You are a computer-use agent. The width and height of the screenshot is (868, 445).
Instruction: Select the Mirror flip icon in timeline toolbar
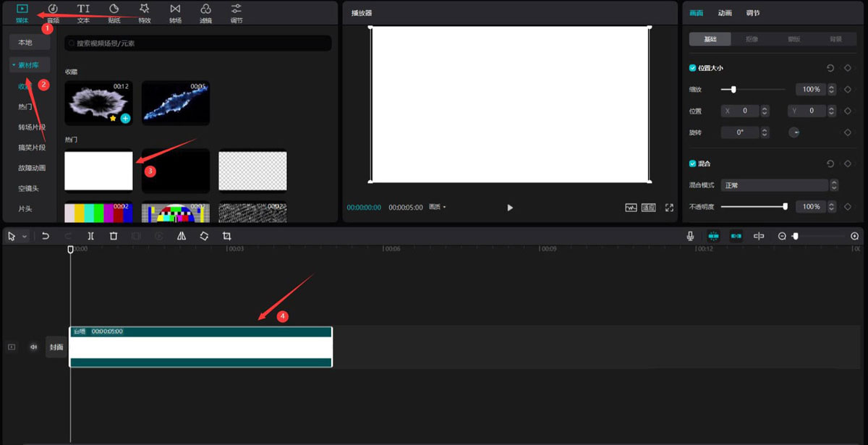point(182,236)
